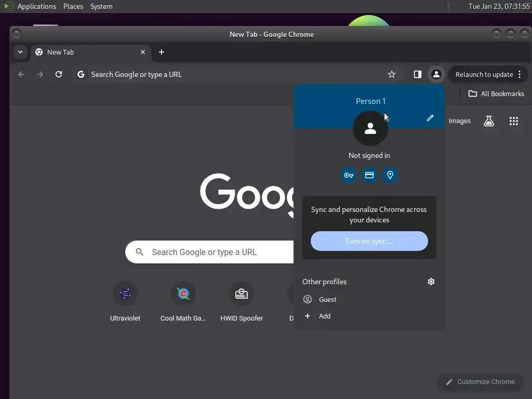Image resolution: width=532 pixels, height=399 pixels.
Task: Open the System menu
Action: pyautogui.click(x=101, y=6)
